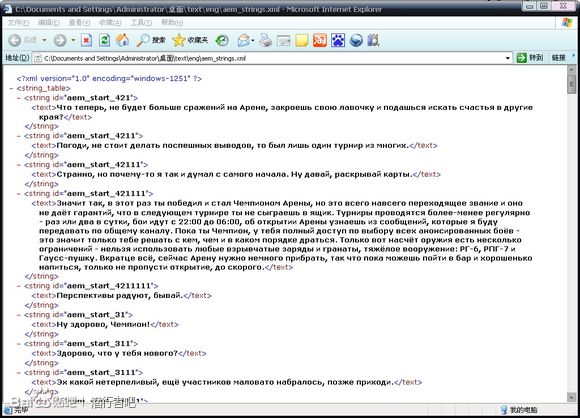Image resolution: width=580 pixels, height=418 pixels.
Task: Click the yellow sticky note toolbar icon
Action: (x=301, y=40)
